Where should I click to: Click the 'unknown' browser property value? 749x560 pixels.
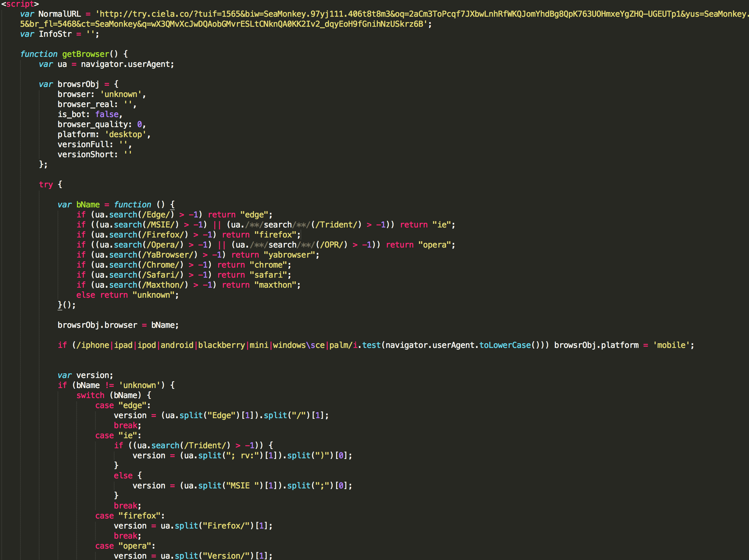[121, 94]
